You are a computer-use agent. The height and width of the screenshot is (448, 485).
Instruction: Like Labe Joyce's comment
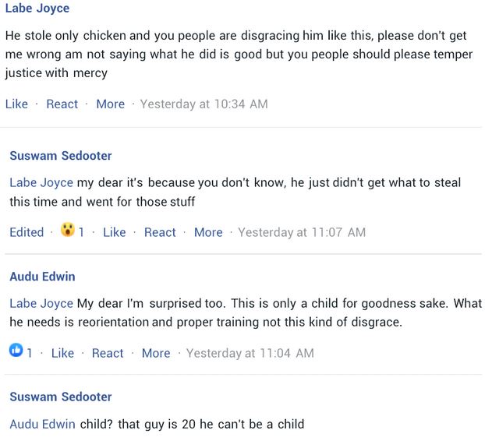(x=16, y=104)
